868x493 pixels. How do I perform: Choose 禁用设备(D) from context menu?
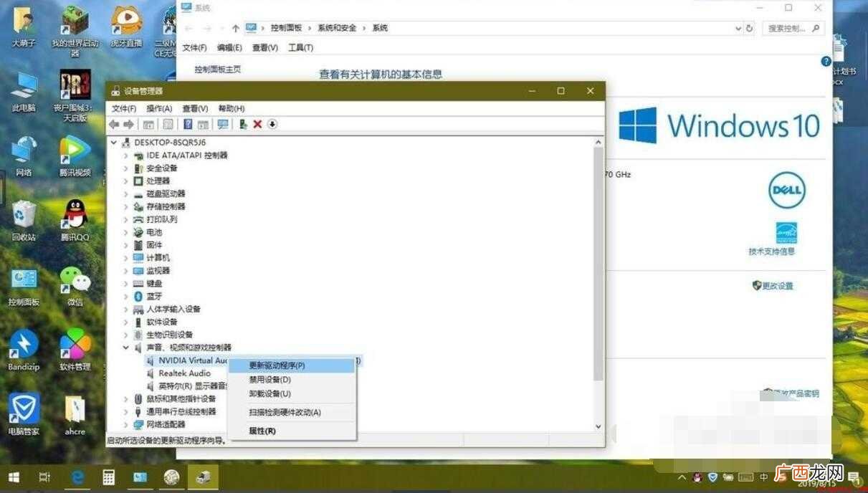click(x=292, y=380)
